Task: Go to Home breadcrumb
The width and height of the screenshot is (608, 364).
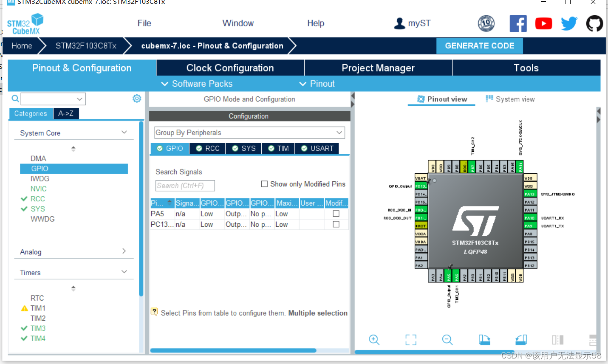Action: pos(22,46)
